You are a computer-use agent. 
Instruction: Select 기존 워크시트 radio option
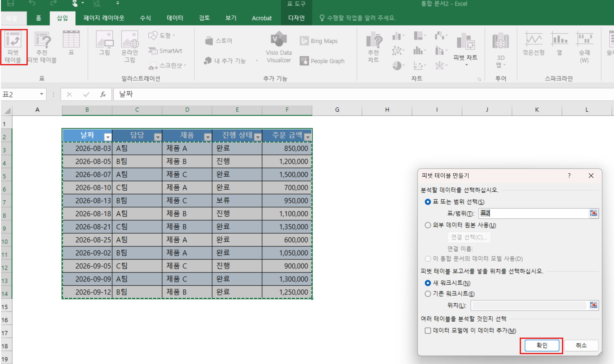(x=428, y=294)
